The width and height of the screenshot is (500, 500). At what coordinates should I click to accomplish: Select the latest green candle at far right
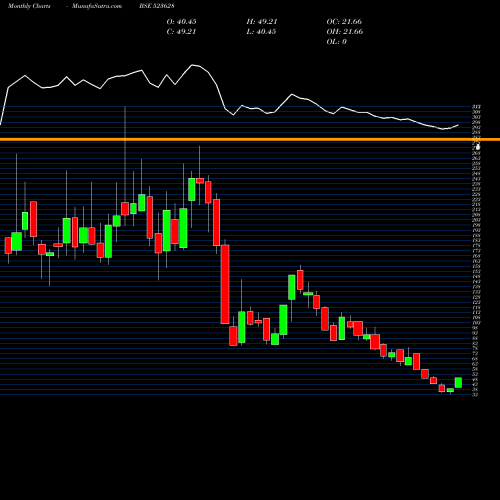pos(458,383)
